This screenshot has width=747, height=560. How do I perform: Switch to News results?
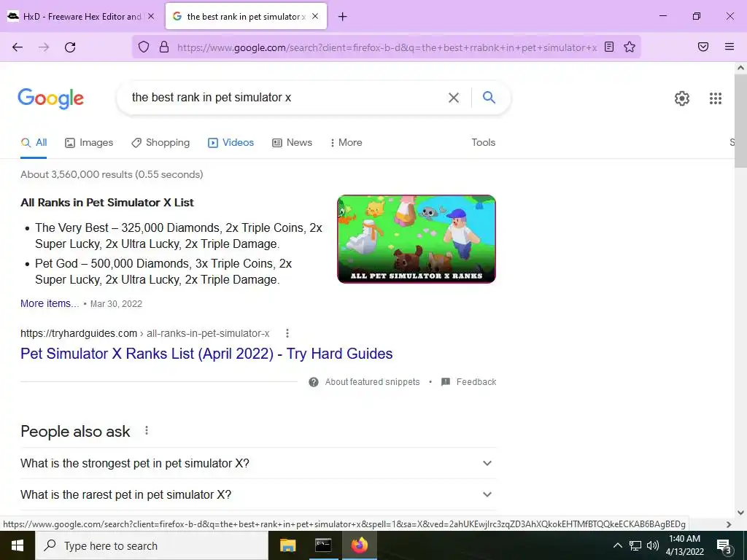292,142
